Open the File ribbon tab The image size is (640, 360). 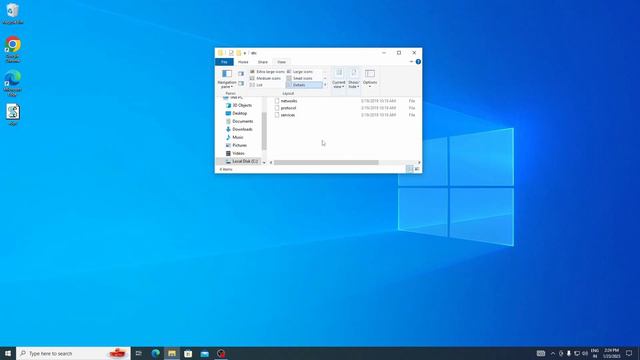224,62
